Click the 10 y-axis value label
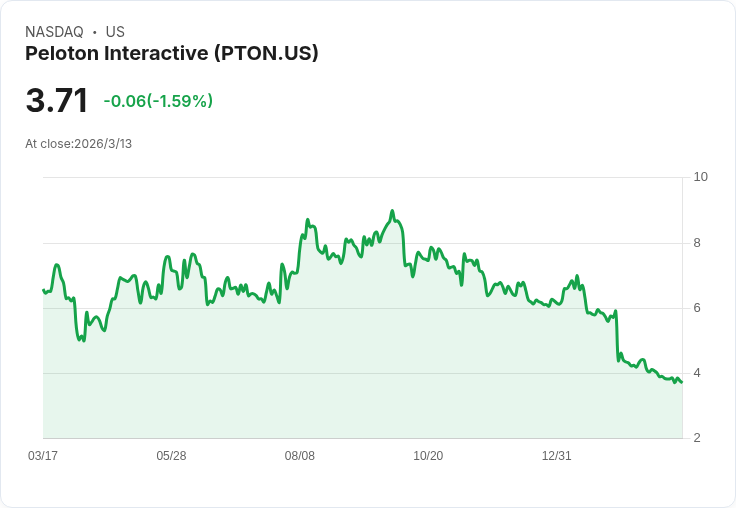Image resolution: width=736 pixels, height=508 pixels. (700, 177)
